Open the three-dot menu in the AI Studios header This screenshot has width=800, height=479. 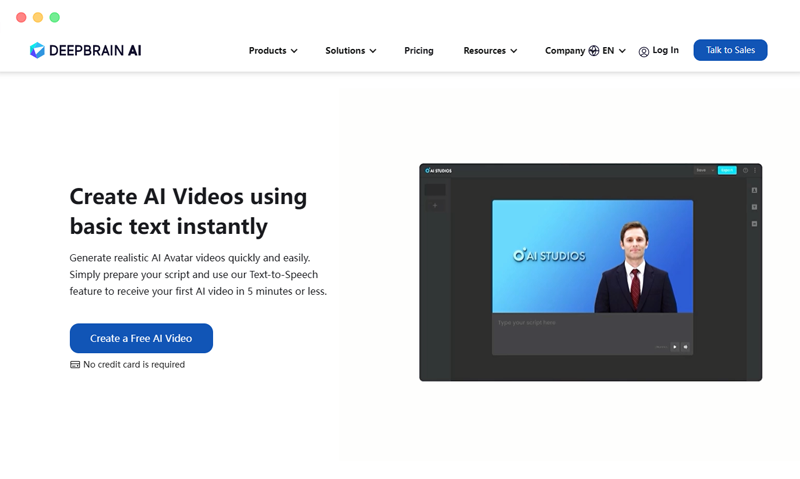coord(755,170)
